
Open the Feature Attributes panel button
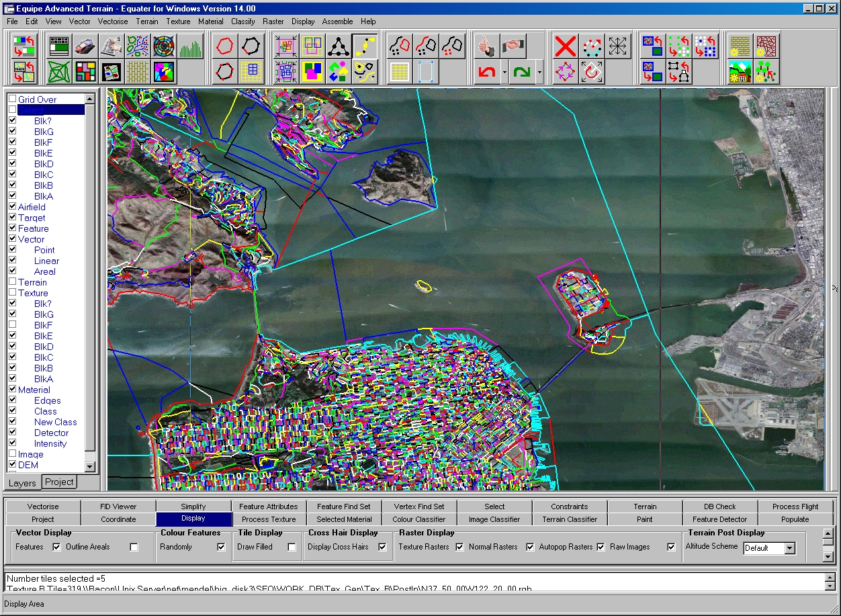coord(268,507)
